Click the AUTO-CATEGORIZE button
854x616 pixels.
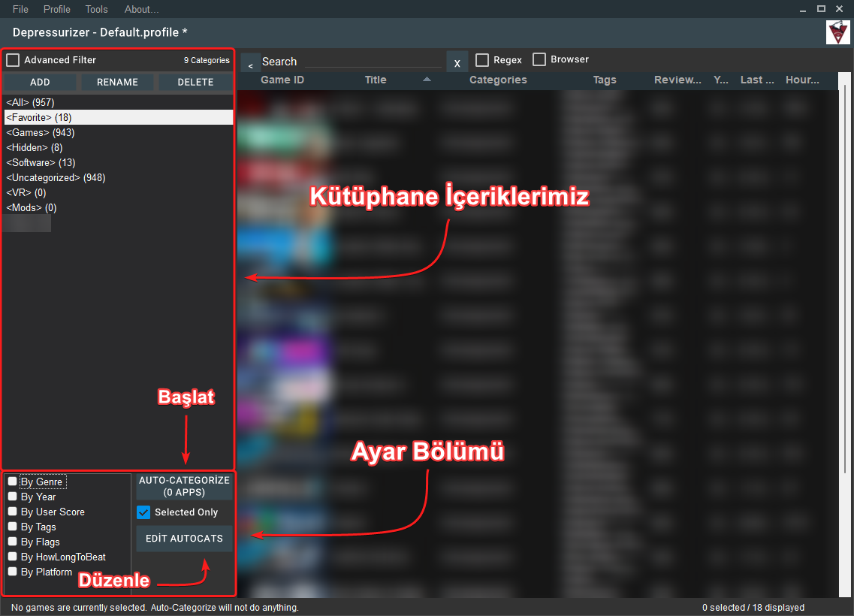click(184, 486)
